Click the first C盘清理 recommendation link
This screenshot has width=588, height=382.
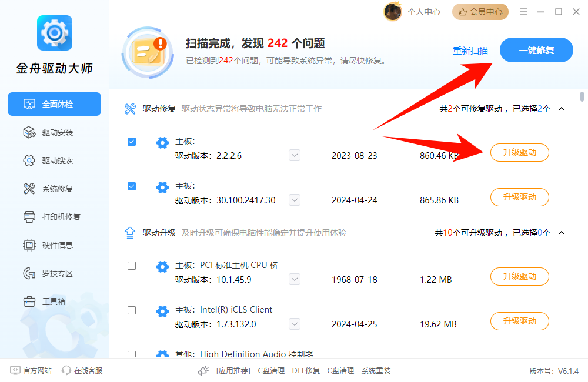271,371
